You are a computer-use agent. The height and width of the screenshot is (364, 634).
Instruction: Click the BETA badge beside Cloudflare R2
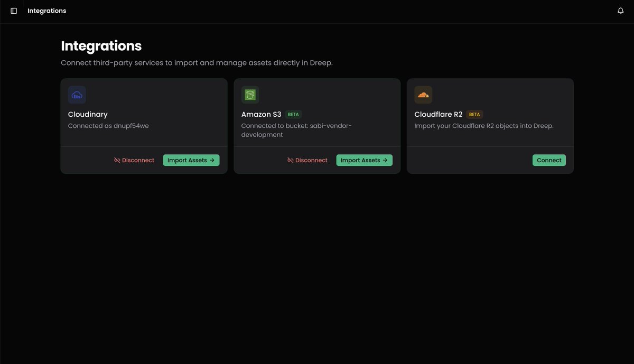[x=474, y=114]
